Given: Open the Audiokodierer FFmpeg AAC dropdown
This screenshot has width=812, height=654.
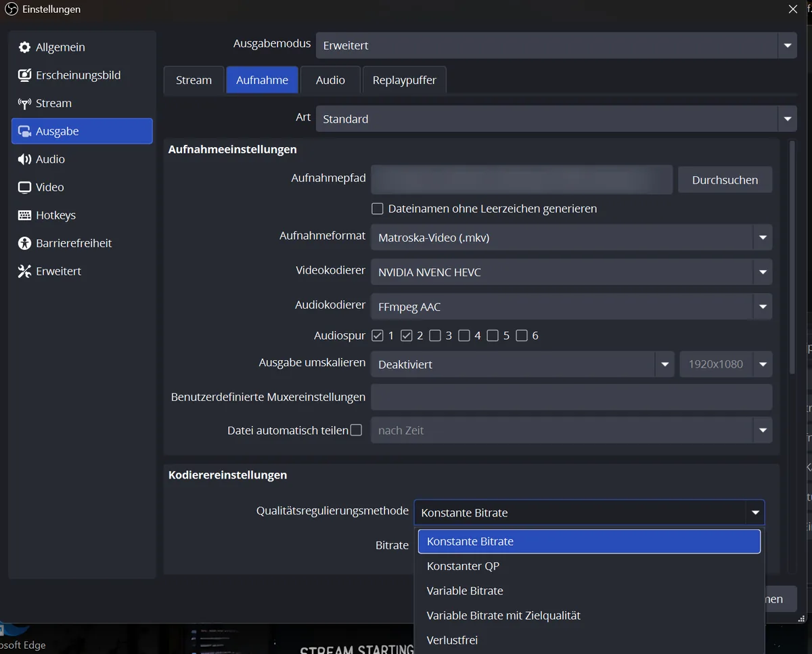Looking at the screenshot, I should coord(571,307).
